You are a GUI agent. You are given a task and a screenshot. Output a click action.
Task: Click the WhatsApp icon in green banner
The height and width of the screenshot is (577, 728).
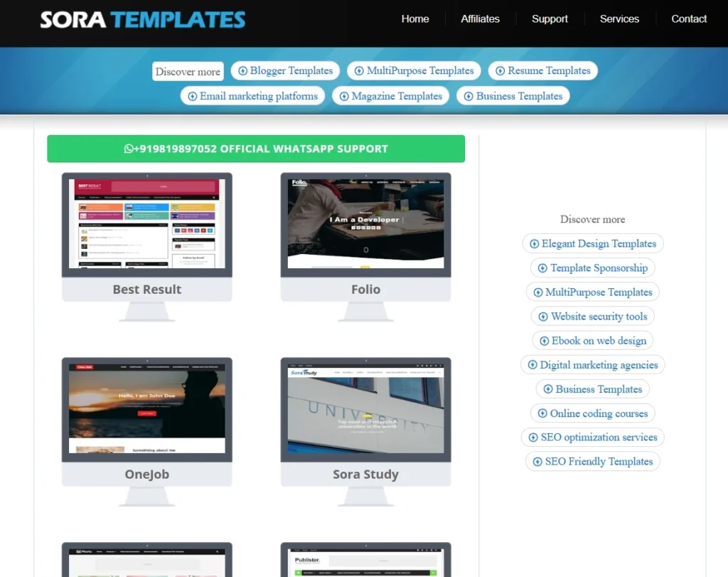129,149
